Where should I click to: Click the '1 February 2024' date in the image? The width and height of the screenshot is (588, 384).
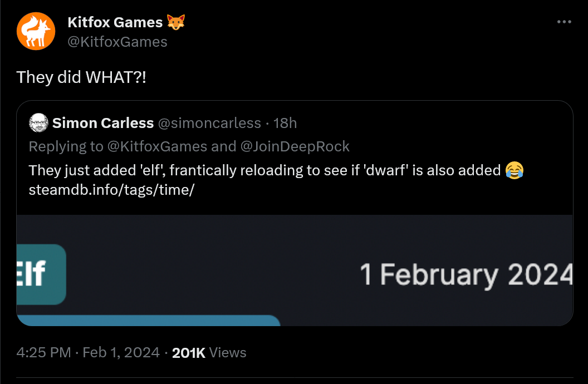point(466,273)
